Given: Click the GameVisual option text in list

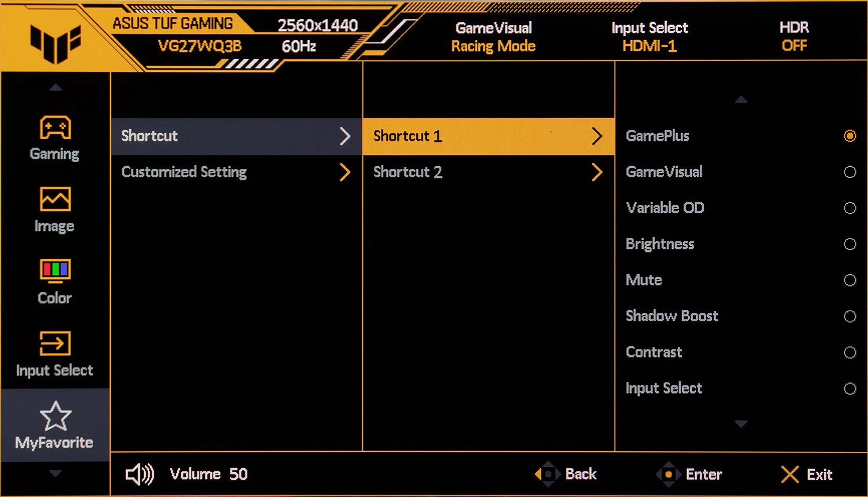Looking at the screenshot, I should (664, 172).
